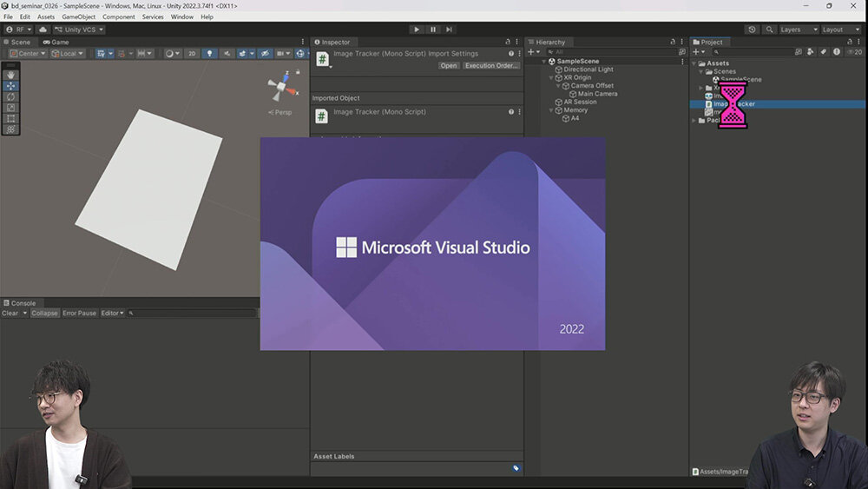Enable Error Pause in Console
The height and width of the screenshot is (489, 868).
[79, 314]
